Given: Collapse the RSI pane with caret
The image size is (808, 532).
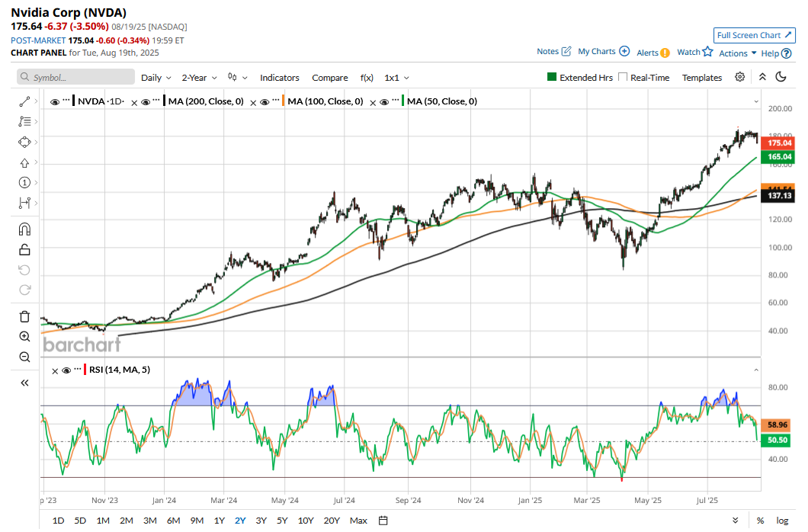Looking at the screenshot, I should pyautogui.click(x=756, y=370).
